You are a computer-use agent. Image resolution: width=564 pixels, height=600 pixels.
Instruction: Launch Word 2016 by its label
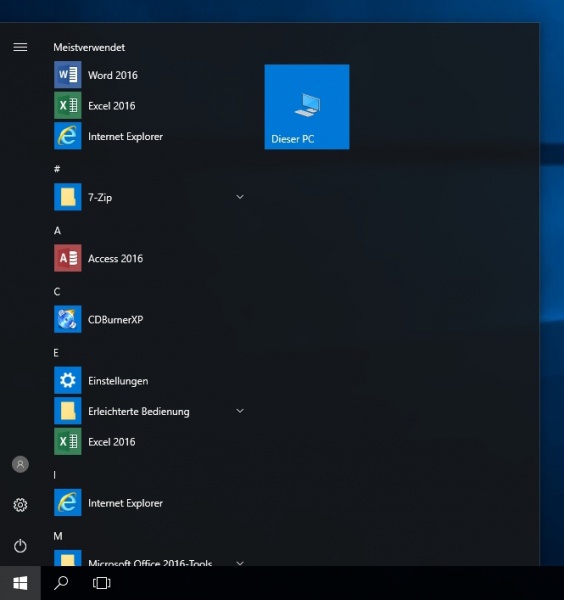click(113, 75)
